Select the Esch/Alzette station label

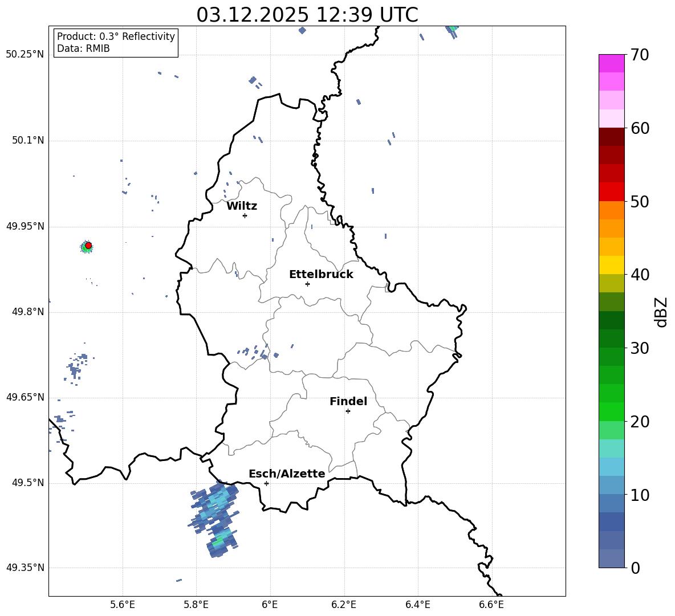[x=287, y=474]
